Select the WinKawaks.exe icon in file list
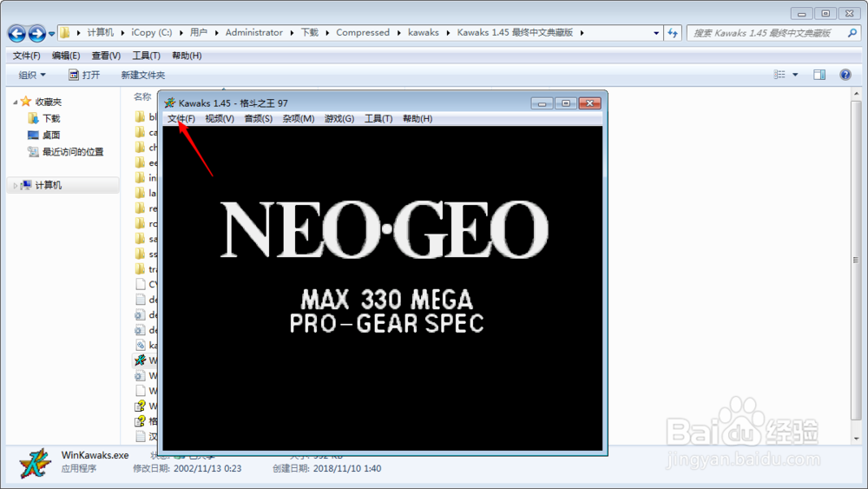The image size is (868, 489). coord(140,360)
